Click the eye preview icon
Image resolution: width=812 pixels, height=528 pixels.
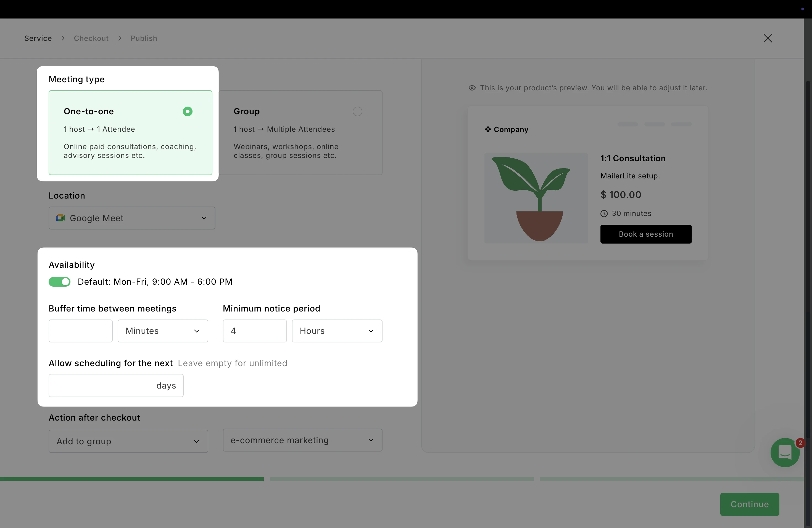[472, 88]
